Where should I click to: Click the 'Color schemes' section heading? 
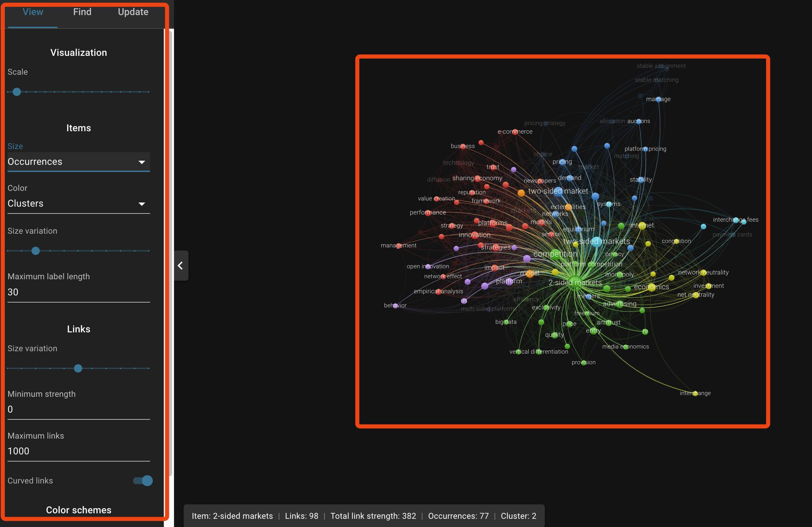(x=79, y=510)
